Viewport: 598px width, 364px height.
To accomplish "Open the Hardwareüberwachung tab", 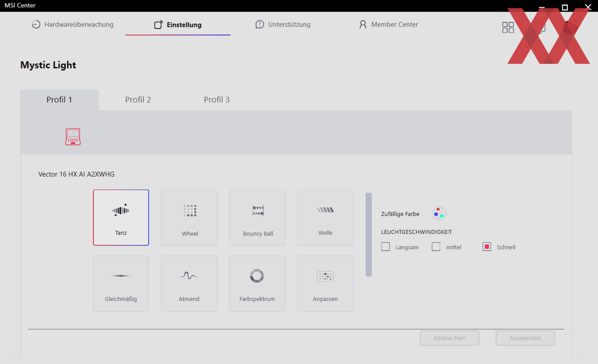I will point(73,24).
